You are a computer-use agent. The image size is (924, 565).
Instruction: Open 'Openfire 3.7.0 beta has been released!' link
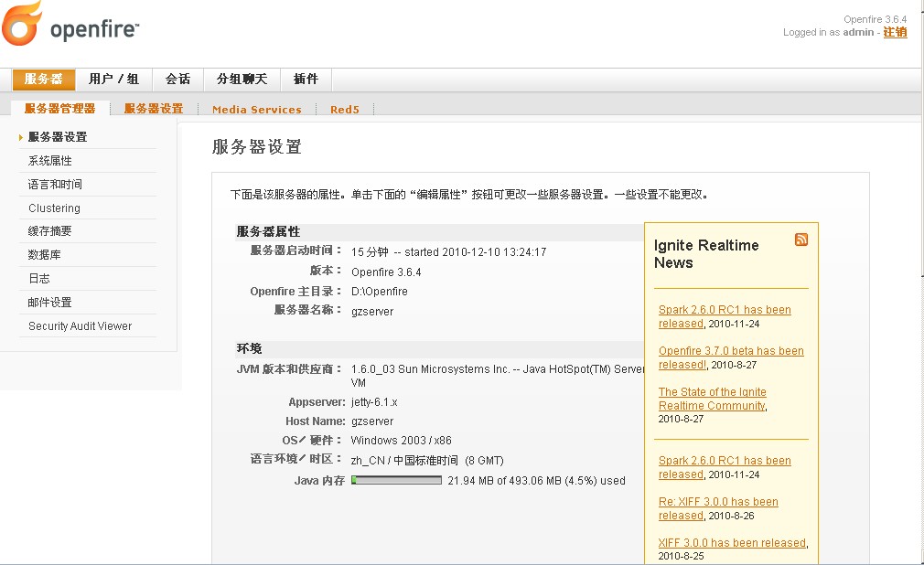[731, 357]
